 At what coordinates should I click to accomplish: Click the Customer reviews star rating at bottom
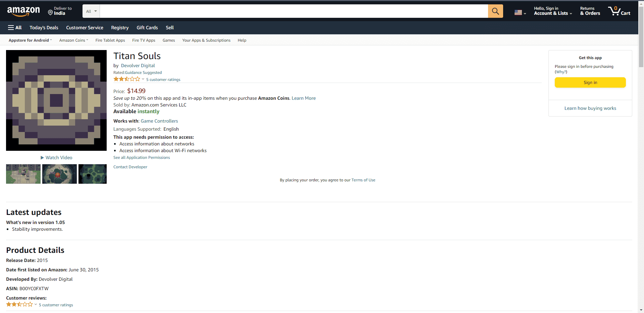19,305
